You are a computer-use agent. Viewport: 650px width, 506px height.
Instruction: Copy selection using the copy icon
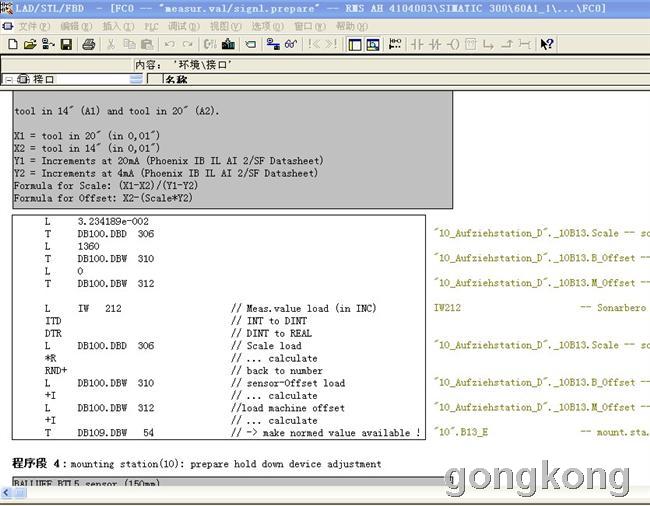[x=129, y=44]
